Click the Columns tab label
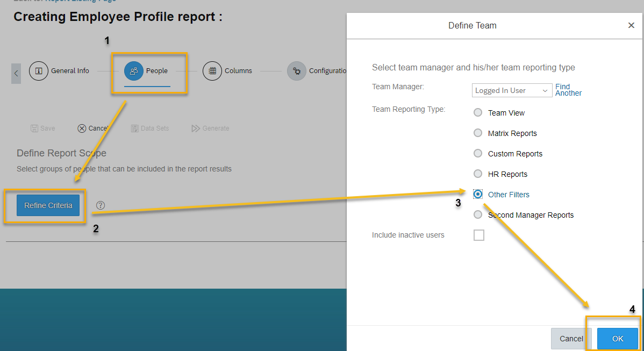Viewport: 644px width, 351px height. [238, 71]
